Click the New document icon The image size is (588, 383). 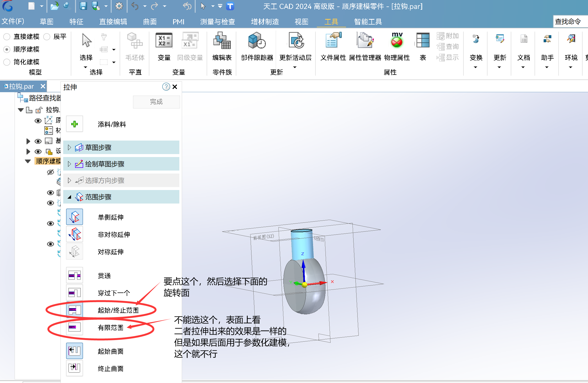(x=32, y=6)
